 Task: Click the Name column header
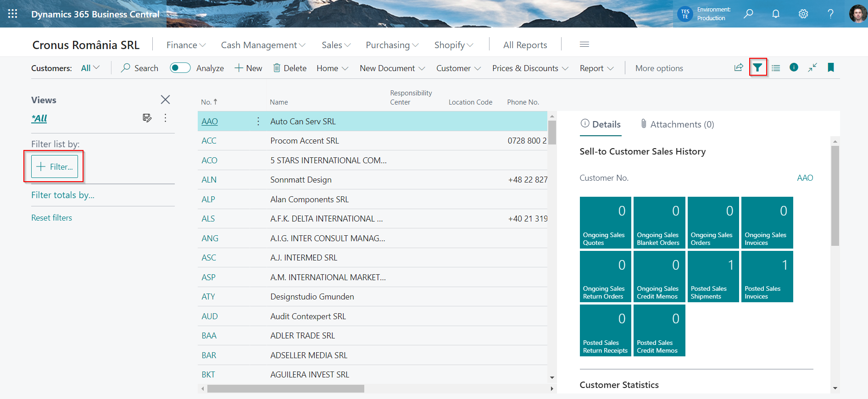coord(279,102)
